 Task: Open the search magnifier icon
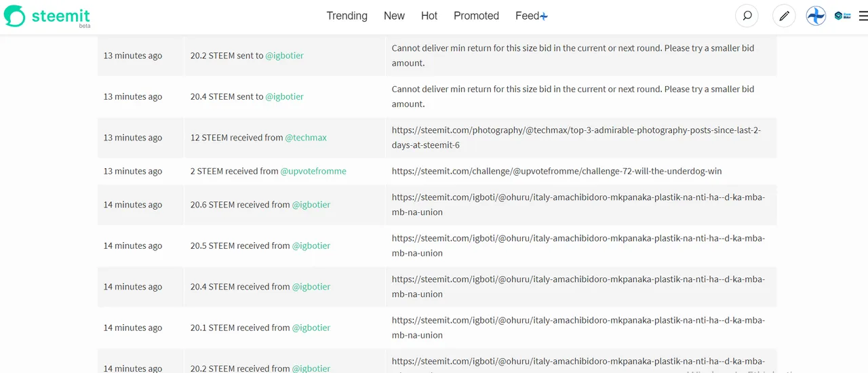747,16
